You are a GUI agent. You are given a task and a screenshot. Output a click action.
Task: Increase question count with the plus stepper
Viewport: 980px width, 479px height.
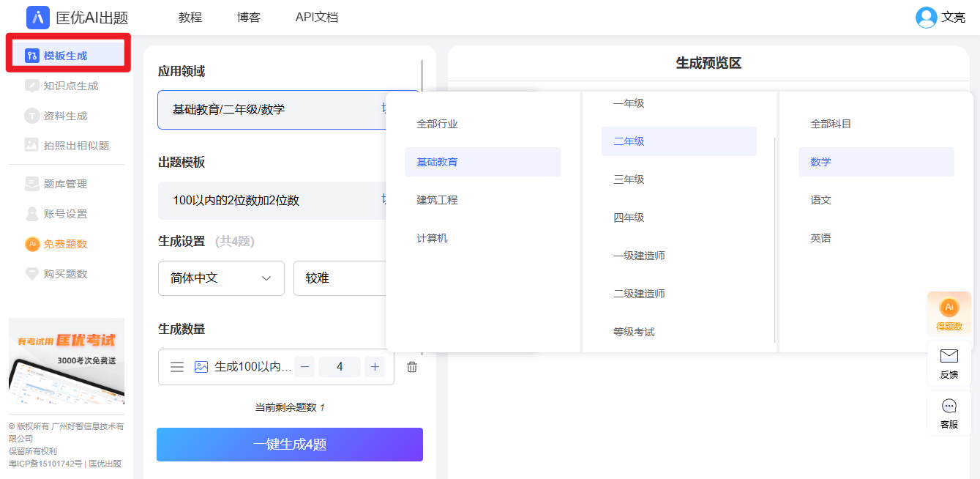[x=375, y=366]
